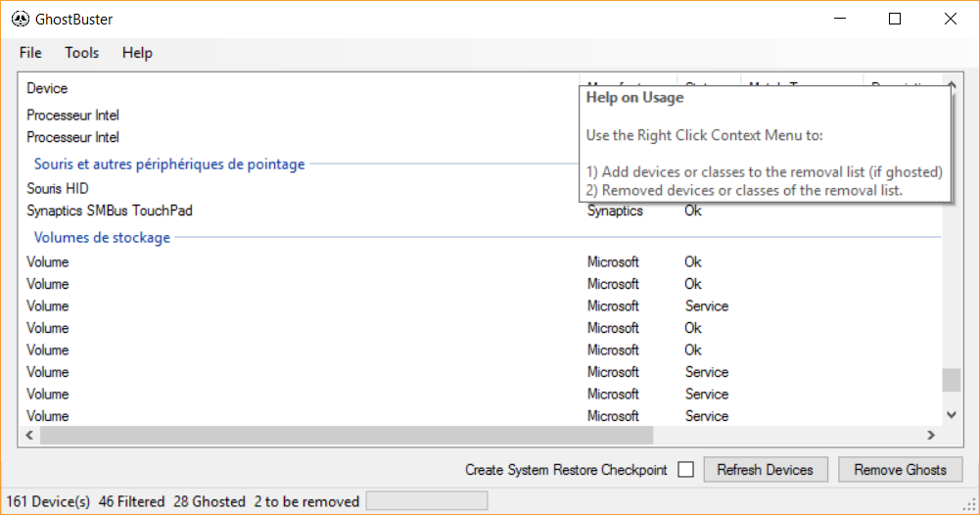Click the vertical scrollbar thumb
This screenshot has height=515, width=980.
click(951, 380)
